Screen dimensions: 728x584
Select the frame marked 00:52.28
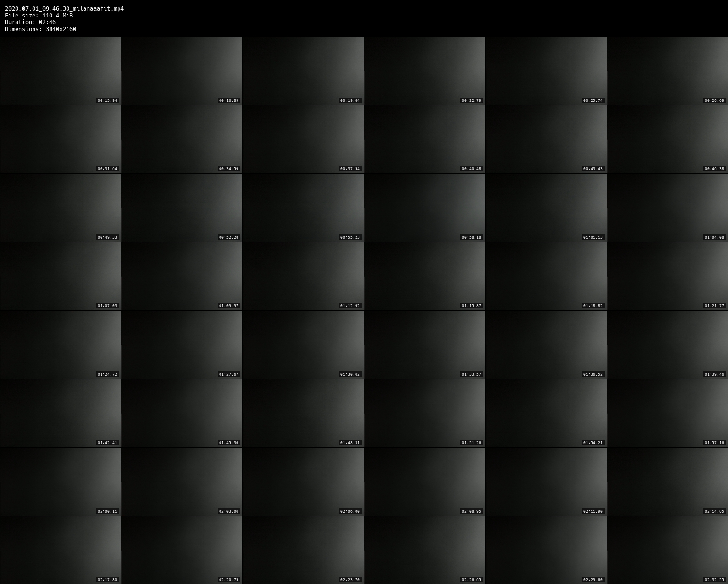[182, 208]
